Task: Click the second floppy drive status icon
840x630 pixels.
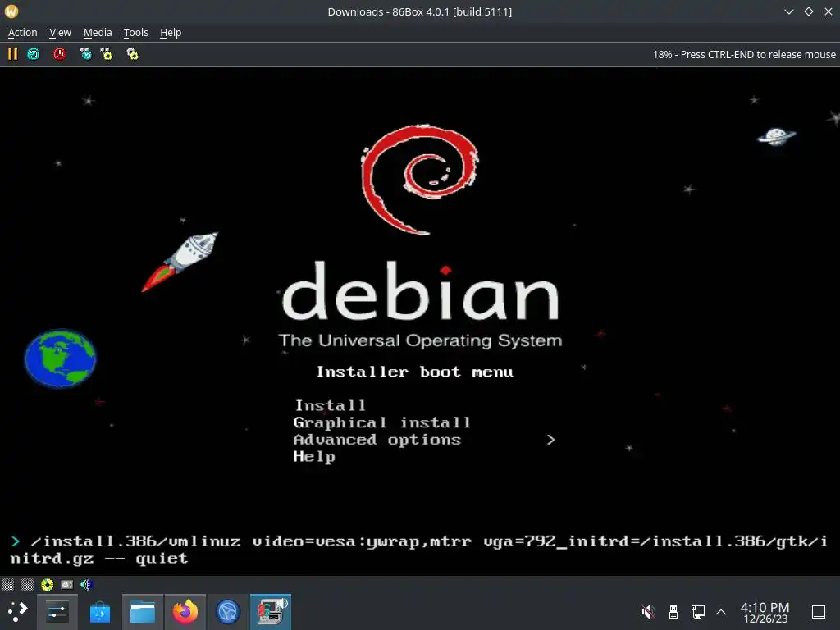Action: point(27,584)
